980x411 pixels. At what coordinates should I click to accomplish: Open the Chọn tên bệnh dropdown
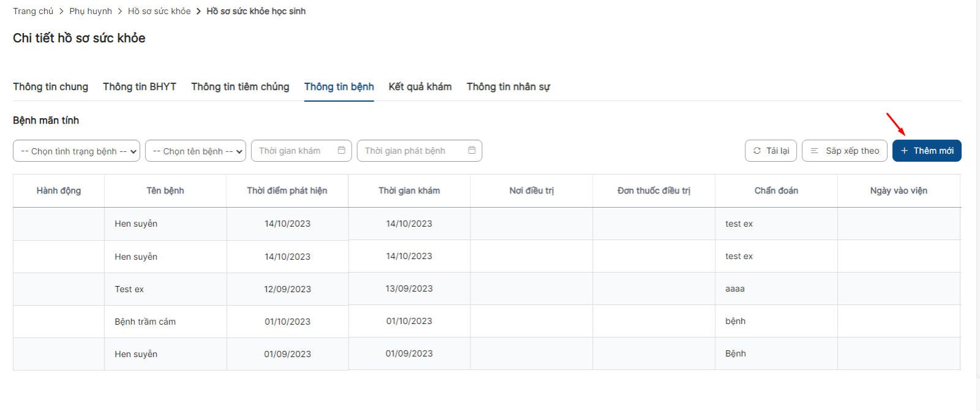[x=195, y=151]
